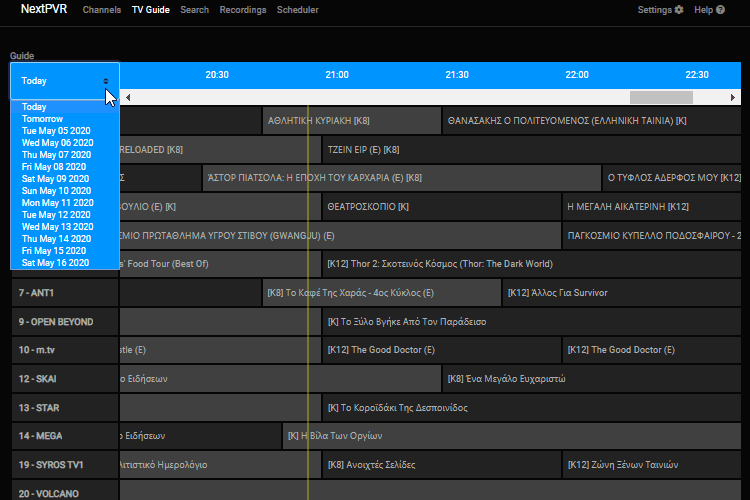Image resolution: width=750 pixels, height=500 pixels.
Task: Choose Sat May 16 2020
Action: (x=65, y=263)
